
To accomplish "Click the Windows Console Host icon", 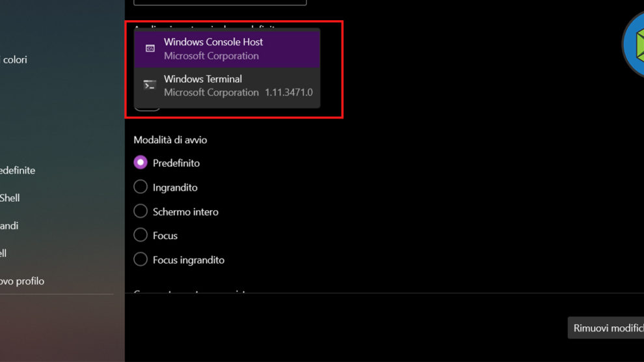I will click(x=150, y=48).
